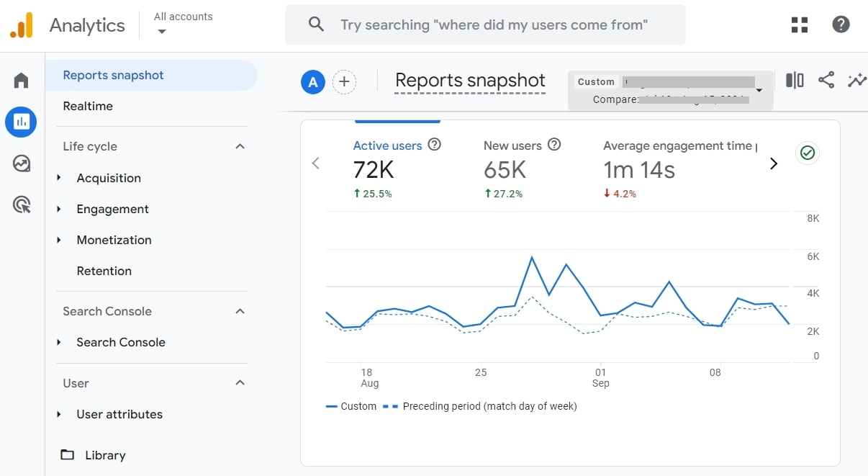Screen dimensions: 868x476
Task: Toggle the compare view columns icon
Action: click(x=795, y=80)
